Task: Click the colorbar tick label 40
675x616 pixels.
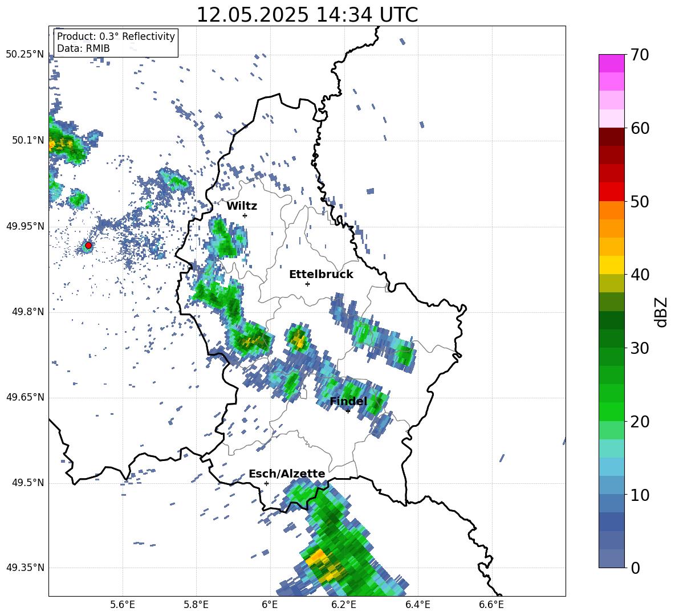Action: (x=640, y=275)
